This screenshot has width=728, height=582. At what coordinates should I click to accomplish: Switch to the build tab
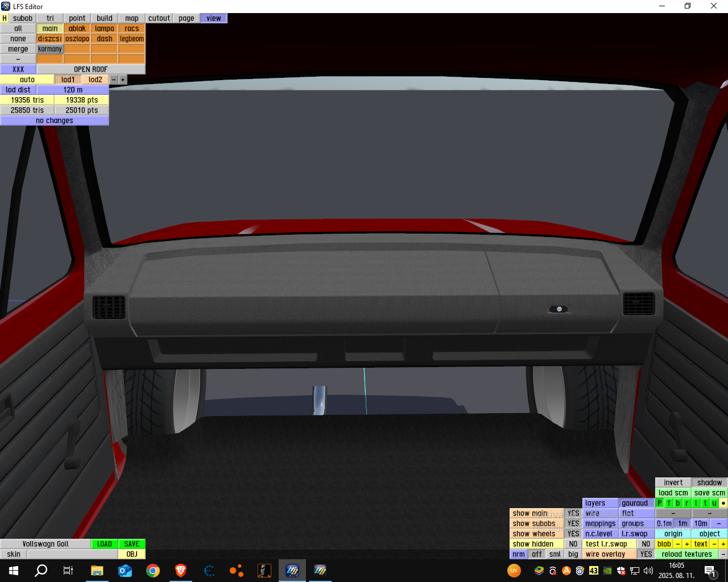click(105, 18)
